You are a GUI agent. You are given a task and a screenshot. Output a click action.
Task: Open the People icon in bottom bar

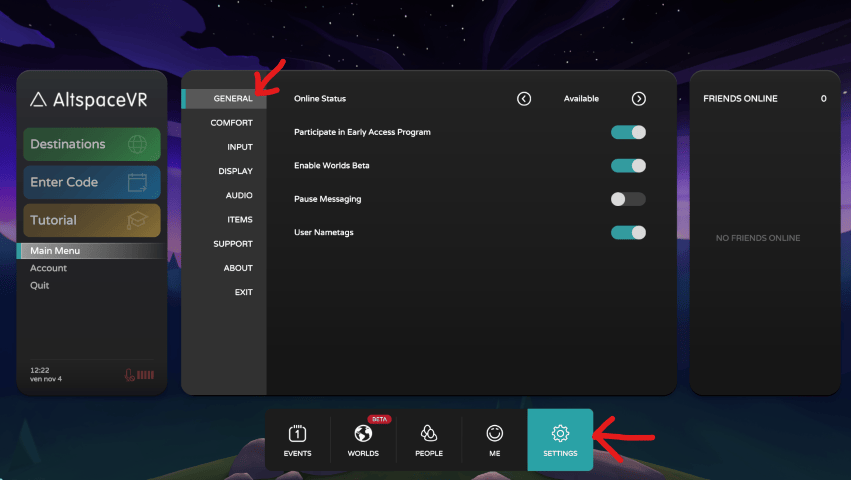click(428, 434)
